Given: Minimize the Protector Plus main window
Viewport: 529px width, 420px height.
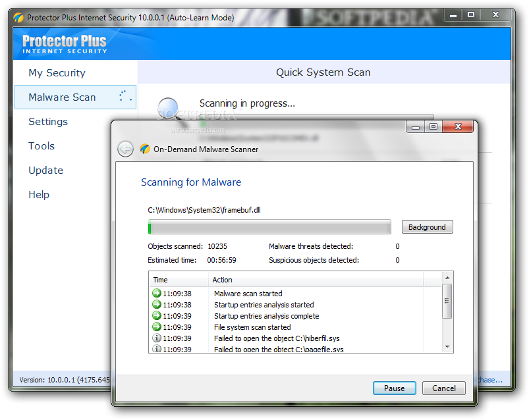Looking at the screenshot, I should [453, 15].
